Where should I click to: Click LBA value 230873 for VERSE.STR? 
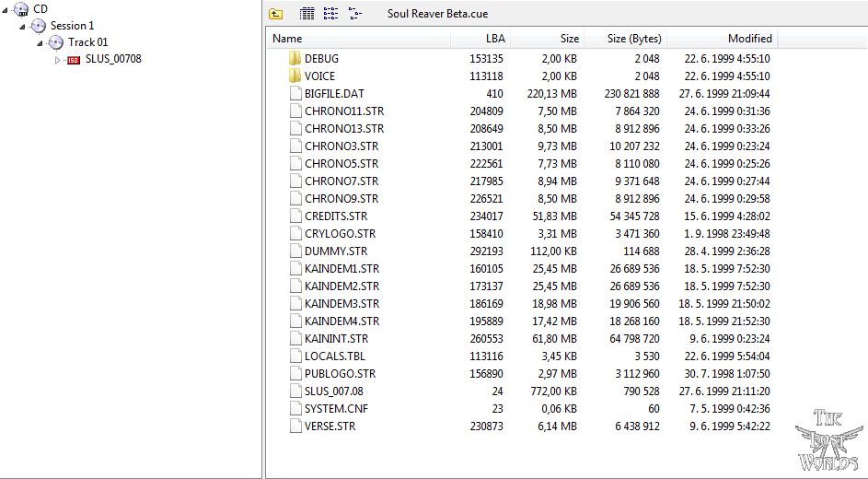487,426
